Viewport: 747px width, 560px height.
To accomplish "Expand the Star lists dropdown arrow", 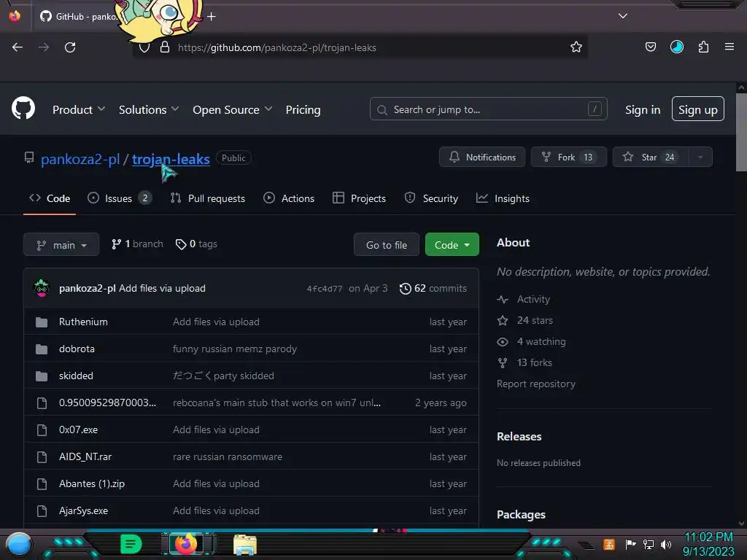I will tap(700, 157).
